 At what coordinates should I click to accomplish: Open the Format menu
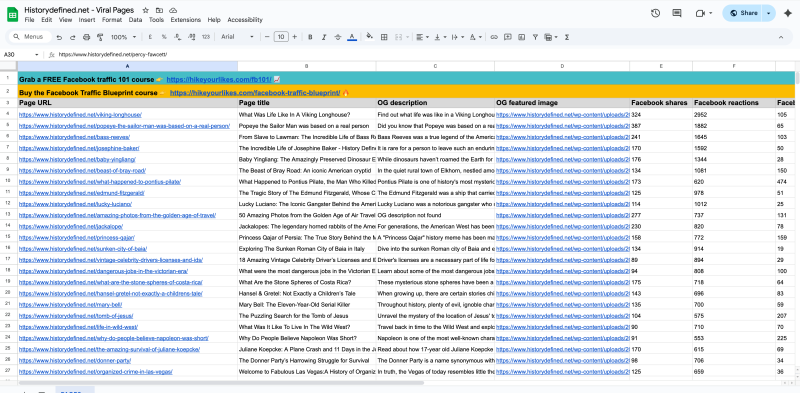click(112, 20)
